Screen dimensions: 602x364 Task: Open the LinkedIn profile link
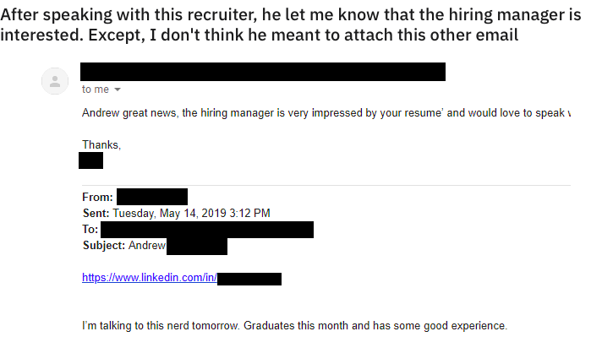(x=149, y=278)
